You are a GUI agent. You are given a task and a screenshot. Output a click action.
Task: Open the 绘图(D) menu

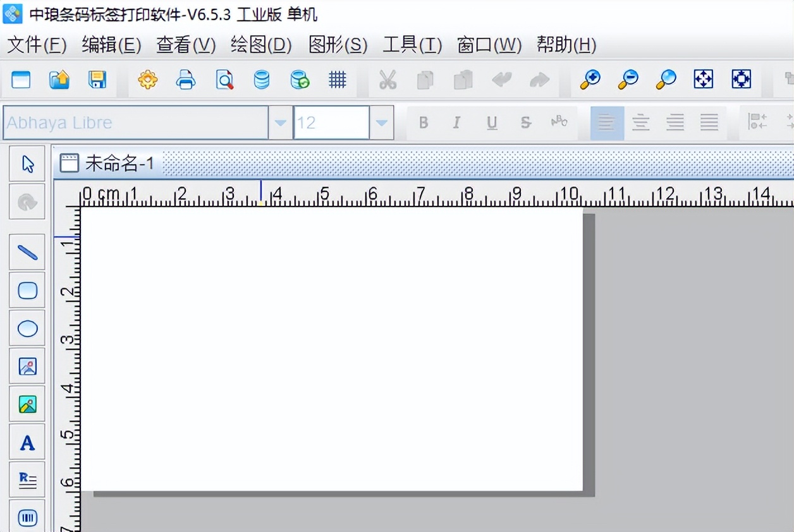pyautogui.click(x=260, y=45)
